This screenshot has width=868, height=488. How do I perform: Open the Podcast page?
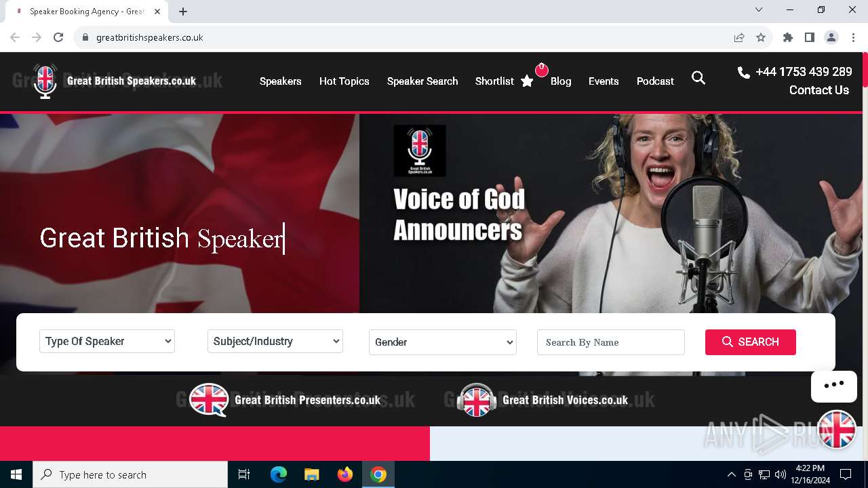pos(655,81)
